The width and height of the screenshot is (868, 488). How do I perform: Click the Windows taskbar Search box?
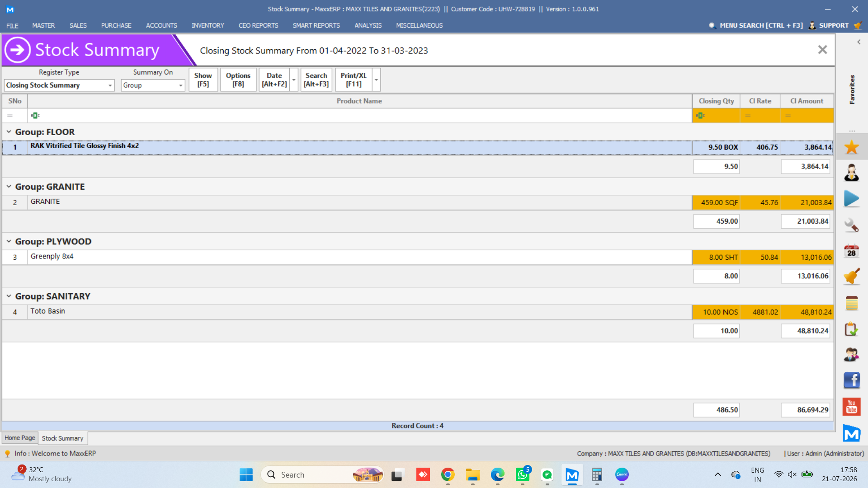pos(322,475)
